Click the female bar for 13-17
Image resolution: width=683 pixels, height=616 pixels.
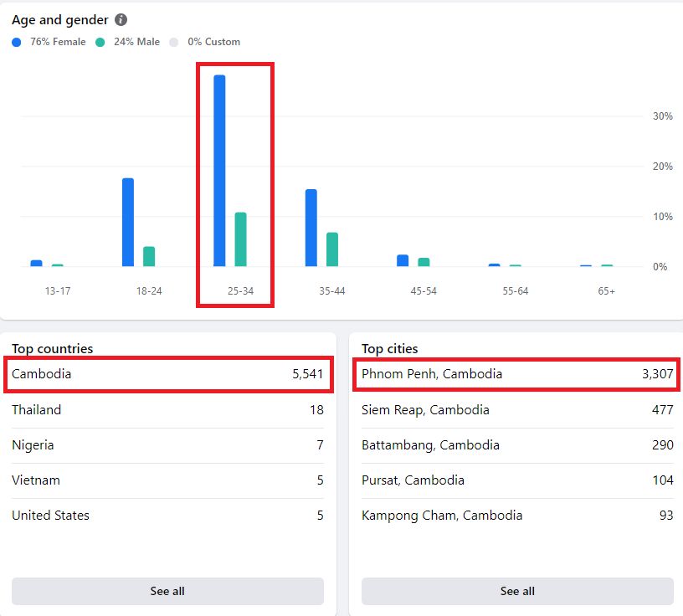tap(37, 263)
